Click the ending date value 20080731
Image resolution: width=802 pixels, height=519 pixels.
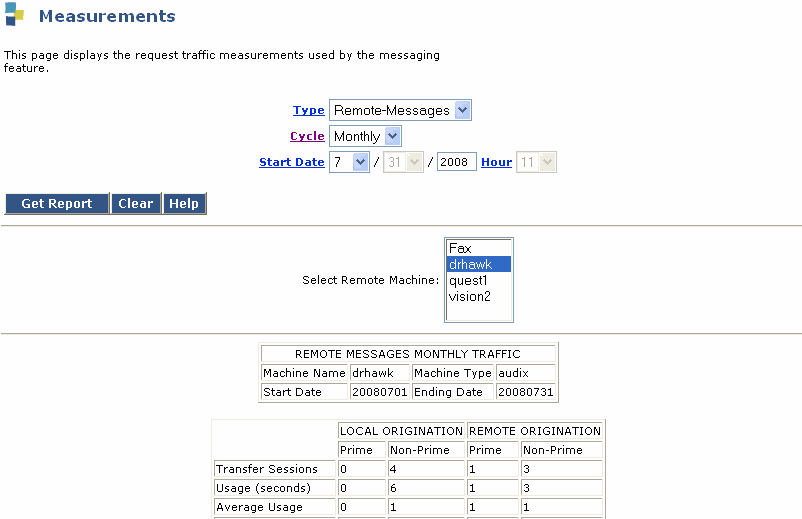click(x=526, y=392)
